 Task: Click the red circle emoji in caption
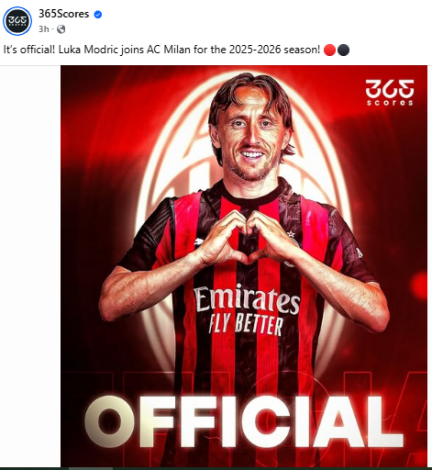[329, 50]
